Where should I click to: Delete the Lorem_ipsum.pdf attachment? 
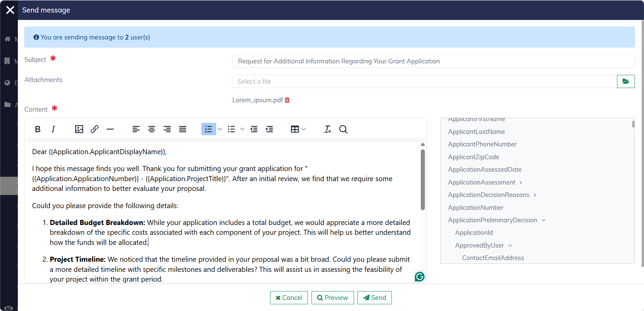[x=287, y=100]
